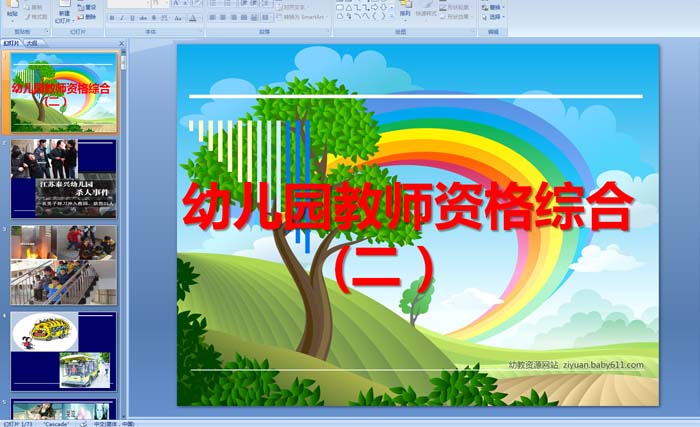Select slide 1 thumbnail with rainbow
This screenshot has height=427, width=700.
point(63,92)
